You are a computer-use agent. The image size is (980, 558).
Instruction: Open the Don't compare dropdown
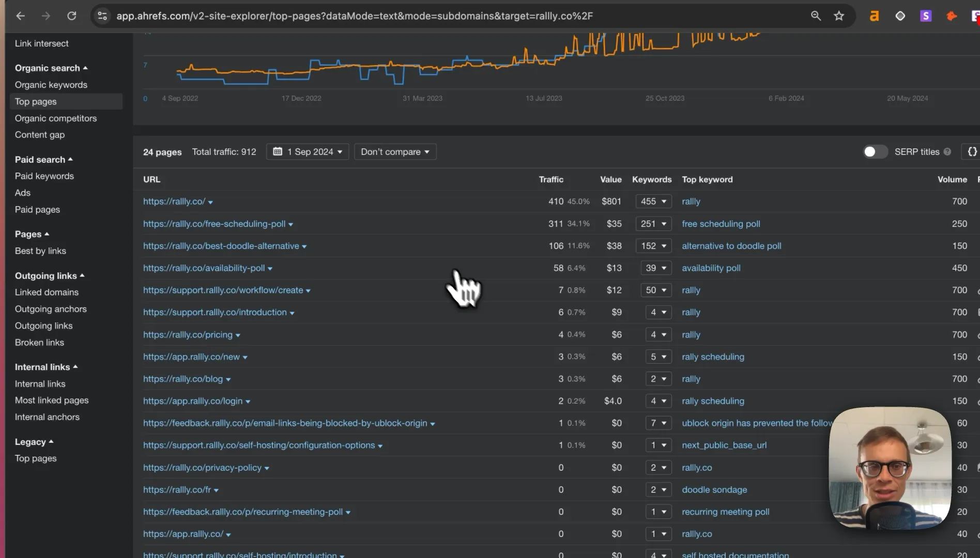[395, 152]
